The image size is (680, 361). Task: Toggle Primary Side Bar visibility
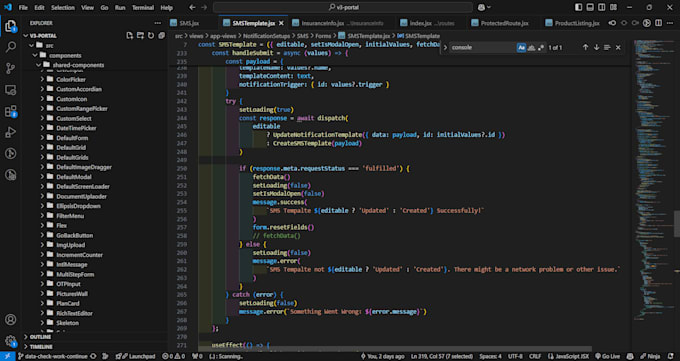point(579,7)
